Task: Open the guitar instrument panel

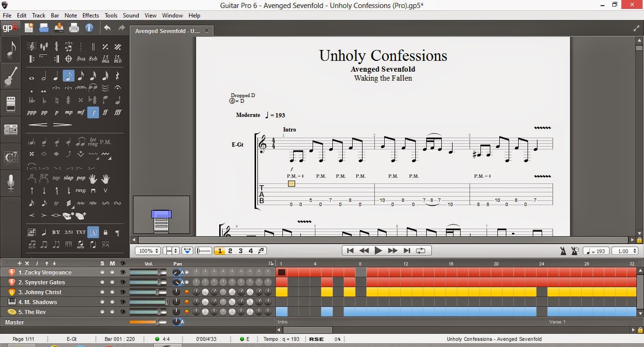Action: click(x=10, y=76)
